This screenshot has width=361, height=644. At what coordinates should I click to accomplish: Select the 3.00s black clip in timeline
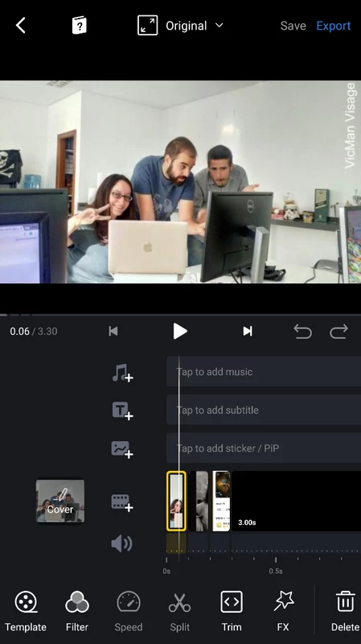coord(296,501)
